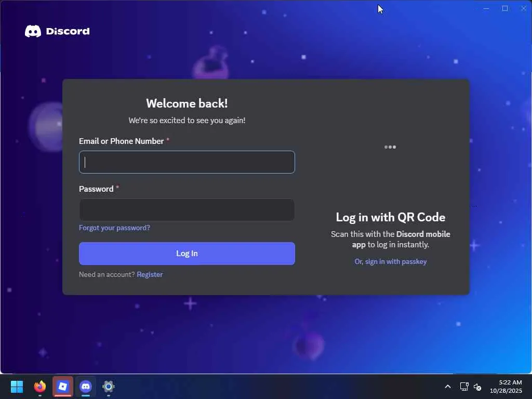Open the Roblox taskbar icon
532x399 pixels.
click(63, 387)
